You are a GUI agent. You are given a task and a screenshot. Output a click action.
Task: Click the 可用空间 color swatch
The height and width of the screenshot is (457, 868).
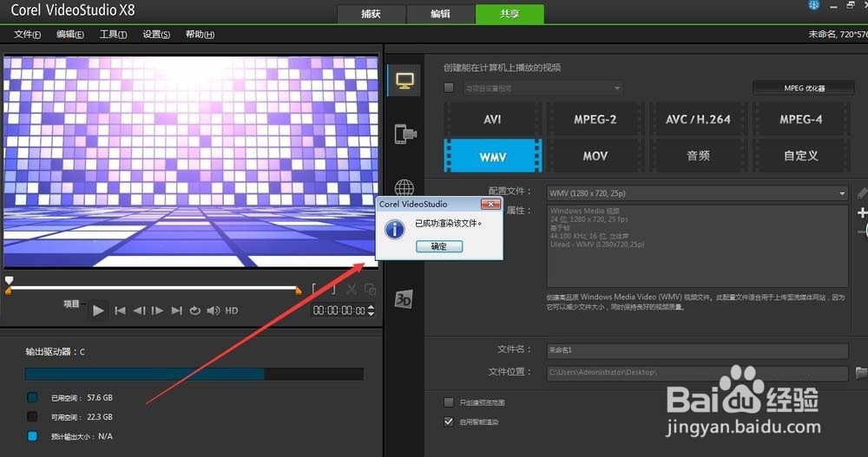tap(33, 416)
